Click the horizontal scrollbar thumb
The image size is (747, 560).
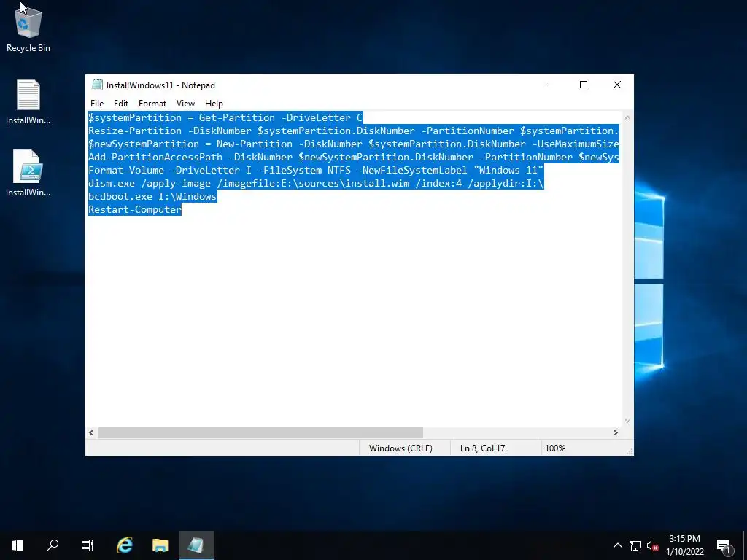[x=260, y=433]
